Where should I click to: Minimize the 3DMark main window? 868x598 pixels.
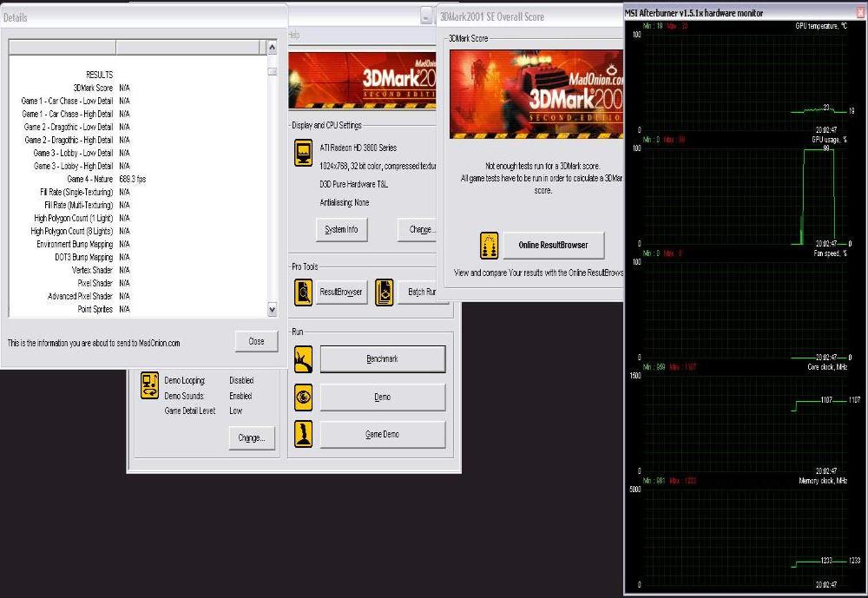425,16
